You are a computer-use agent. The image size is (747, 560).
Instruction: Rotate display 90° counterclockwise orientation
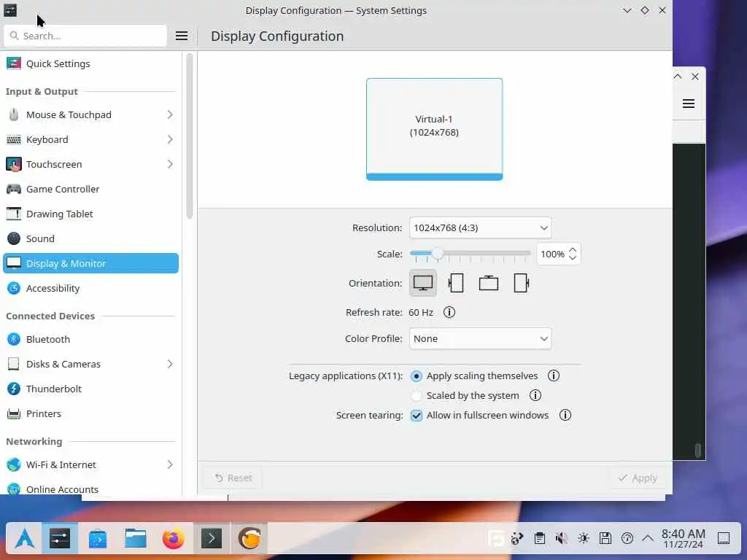pyautogui.click(x=455, y=283)
